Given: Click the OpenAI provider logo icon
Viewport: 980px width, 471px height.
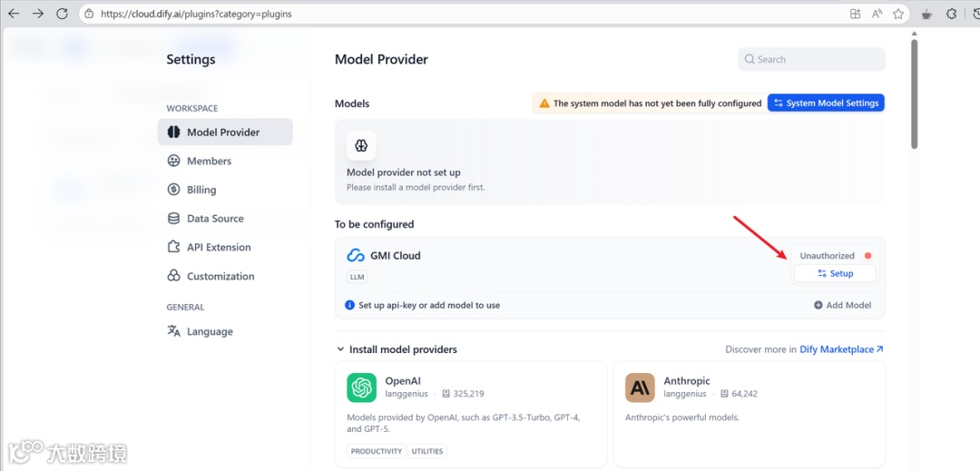Looking at the screenshot, I should 361,388.
